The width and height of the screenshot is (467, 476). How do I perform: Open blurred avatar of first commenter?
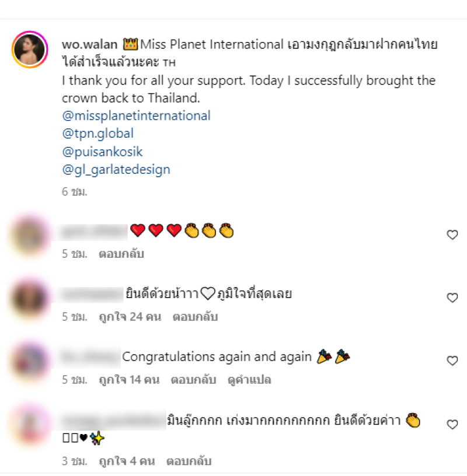tap(30, 235)
